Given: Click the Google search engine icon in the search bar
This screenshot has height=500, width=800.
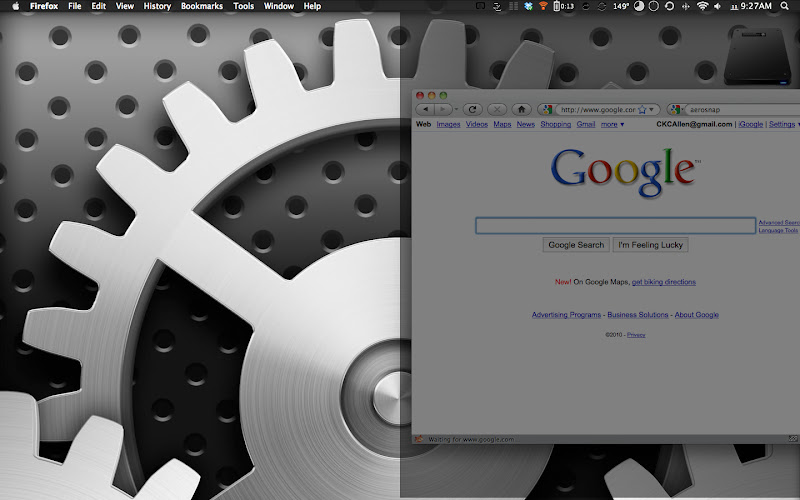Looking at the screenshot, I should click(x=676, y=109).
